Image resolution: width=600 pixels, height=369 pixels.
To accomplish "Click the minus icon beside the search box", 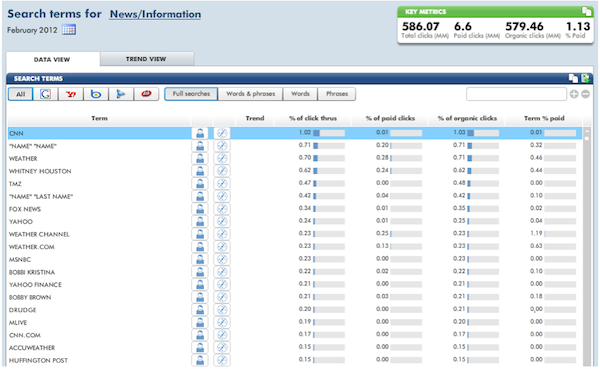I will point(585,94).
